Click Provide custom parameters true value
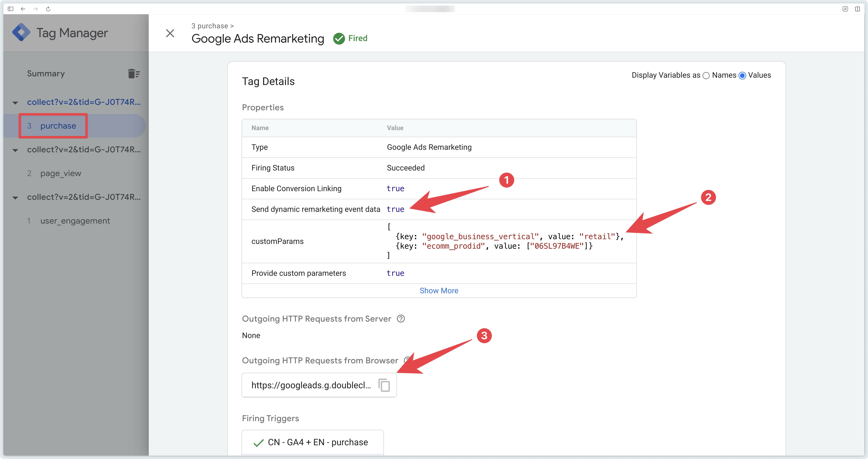Image resolution: width=868 pixels, height=459 pixels. pyautogui.click(x=395, y=273)
